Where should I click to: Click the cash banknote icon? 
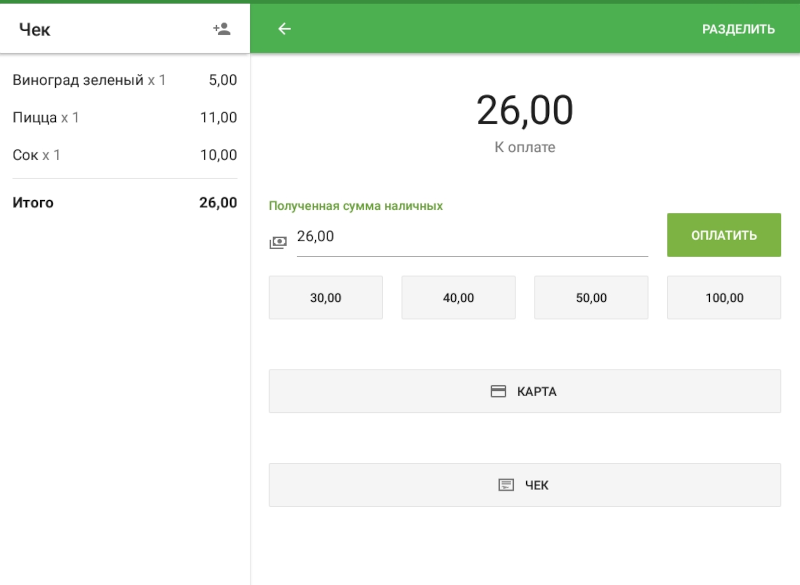pyautogui.click(x=278, y=242)
